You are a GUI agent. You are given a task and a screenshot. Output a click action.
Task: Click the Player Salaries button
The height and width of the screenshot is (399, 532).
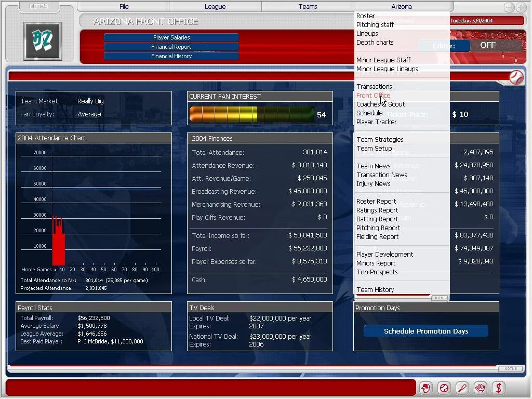tap(171, 37)
